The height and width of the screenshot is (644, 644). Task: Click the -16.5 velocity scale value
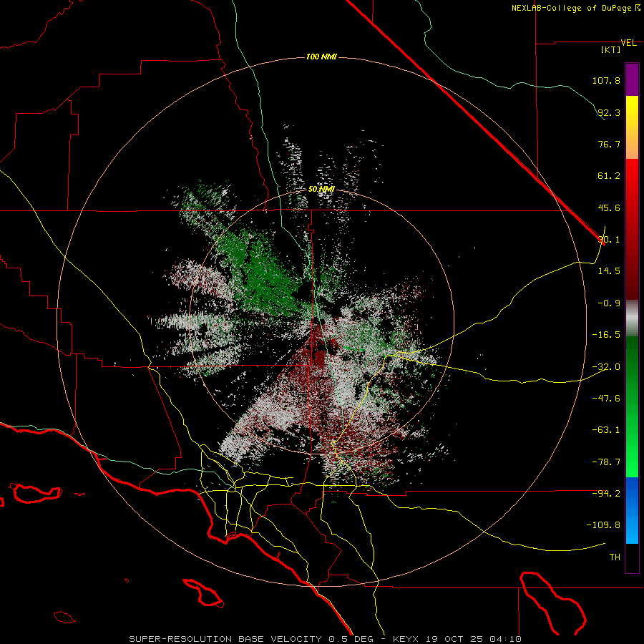[606, 335]
